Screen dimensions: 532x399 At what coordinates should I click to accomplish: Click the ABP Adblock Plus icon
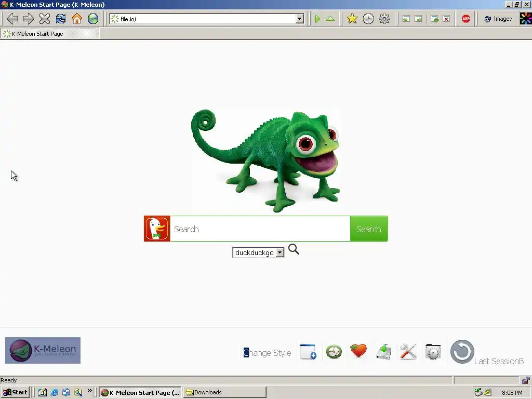pyautogui.click(x=466, y=19)
